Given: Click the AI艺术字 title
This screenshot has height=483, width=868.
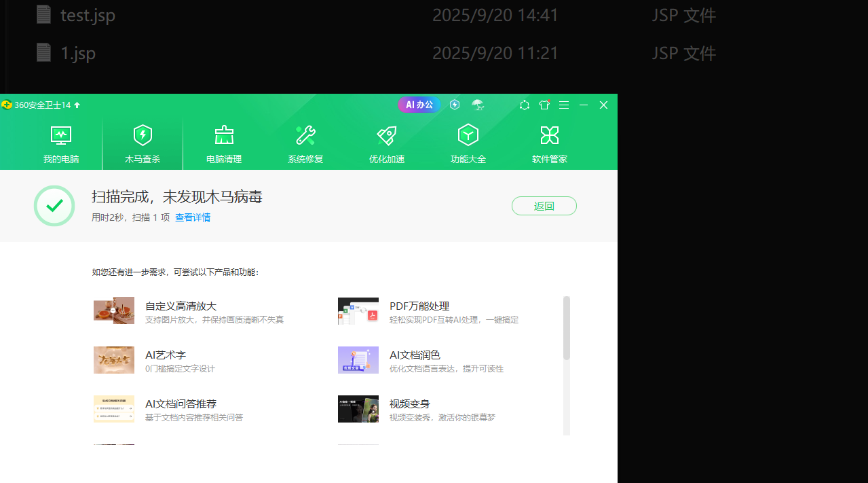Looking at the screenshot, I should tap(166, 355).
